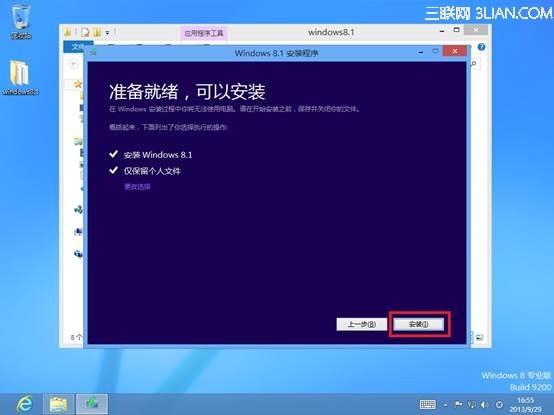The height and width of the screenshot is (415, 554).
Task: Adjust volume via speaker tray icon
Action: [x=485, y=404]
